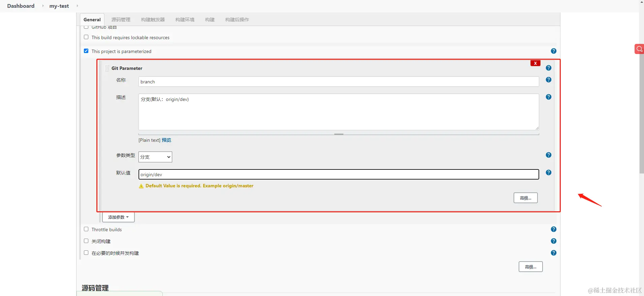644x296 pixels.
Task: Switch to the 源码管理 tab
Action: click(x=121, y=20)
